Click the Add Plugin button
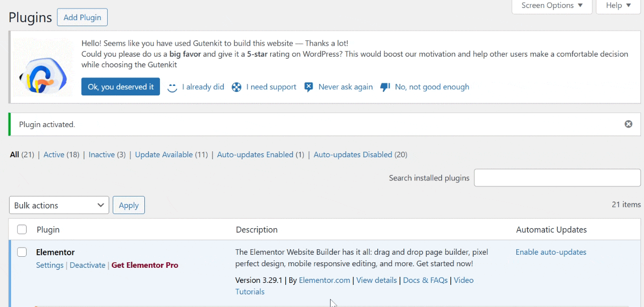The image size is (644, 307). [82, 17]
